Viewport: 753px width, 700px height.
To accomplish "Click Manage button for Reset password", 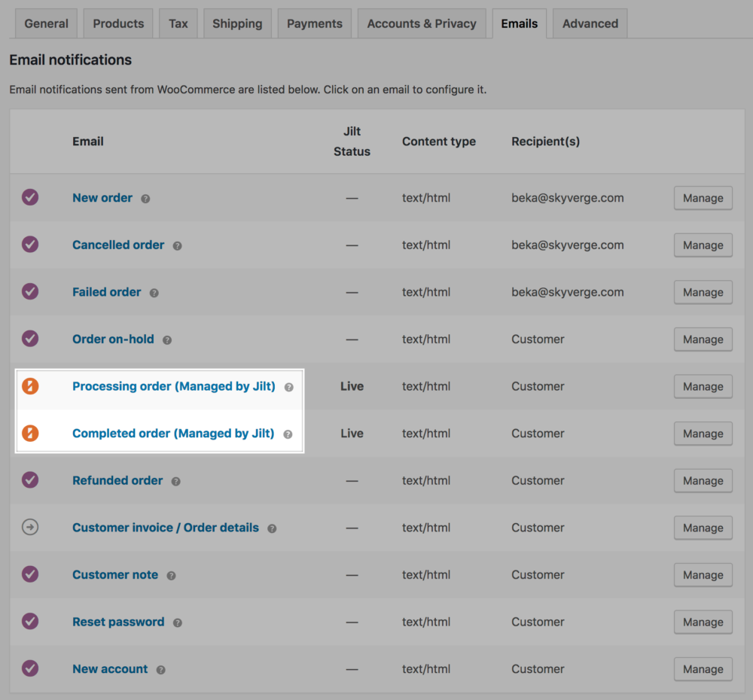I will (x=703, y=622).
